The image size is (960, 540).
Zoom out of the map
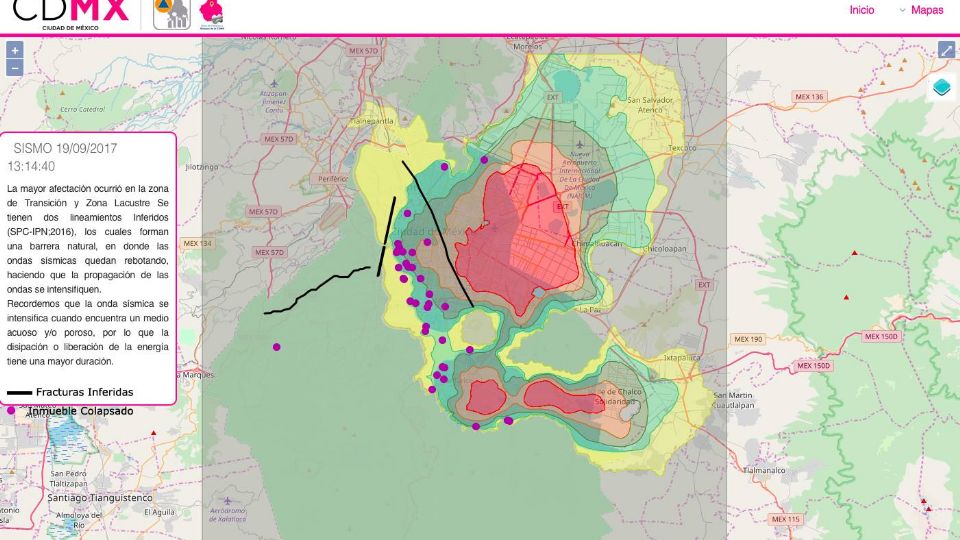pyautogui.click(x=14, y=68)
